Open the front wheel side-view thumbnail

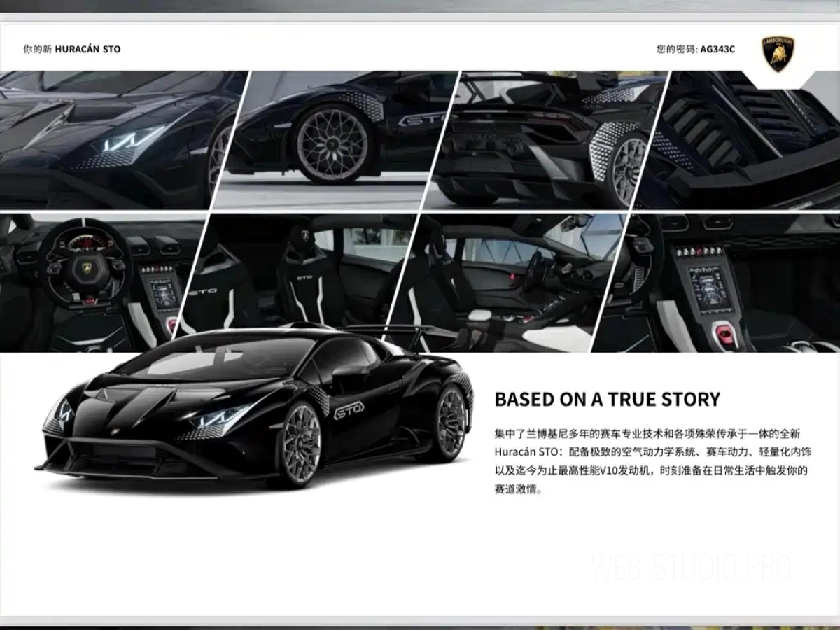(336, 140)
